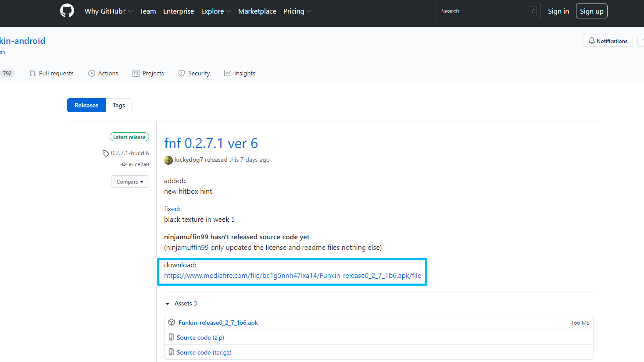
Task: Click the Projects board icon
Action: [136, 73]
